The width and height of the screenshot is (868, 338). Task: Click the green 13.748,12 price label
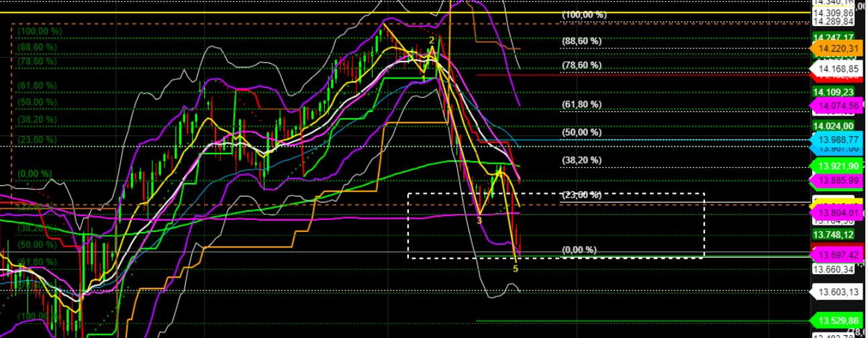pyautogui.click(x=833, y=235)
